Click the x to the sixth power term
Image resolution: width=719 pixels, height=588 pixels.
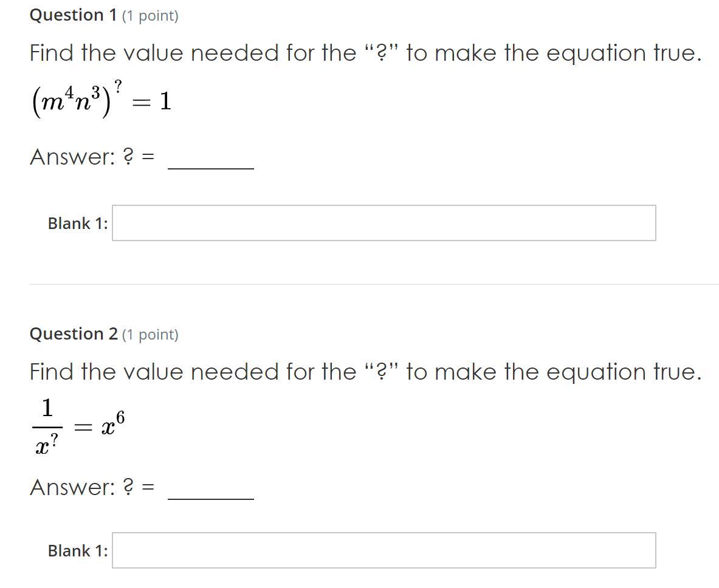[114, 425]
